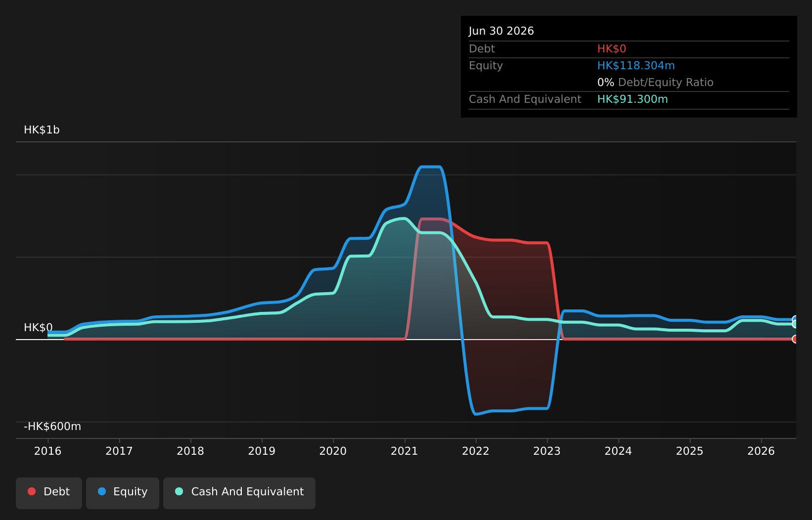Select the 2016 x-axis label
The image size is (812, 520).
(48, 451)
